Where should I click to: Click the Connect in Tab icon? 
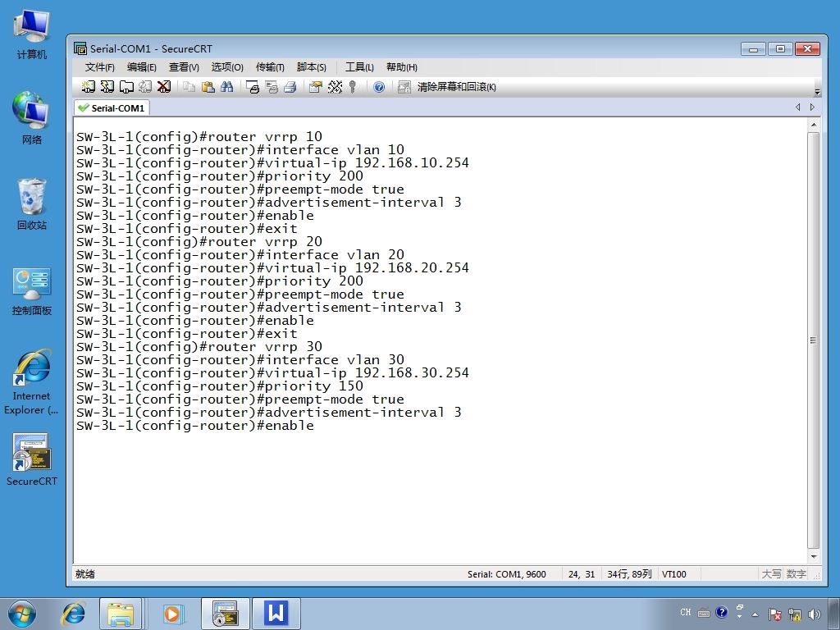(126, 87)
